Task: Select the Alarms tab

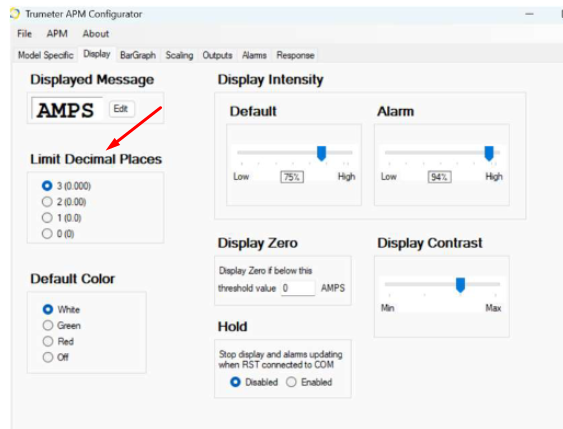Action: click(254, 55)
